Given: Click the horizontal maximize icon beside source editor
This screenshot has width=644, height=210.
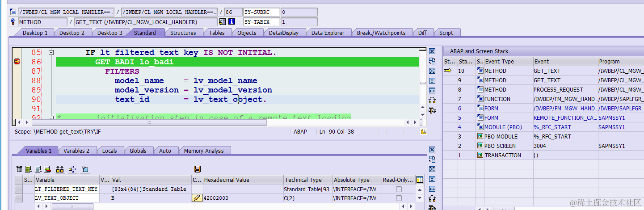Looking at the screenshot, I should coord(432,91).
